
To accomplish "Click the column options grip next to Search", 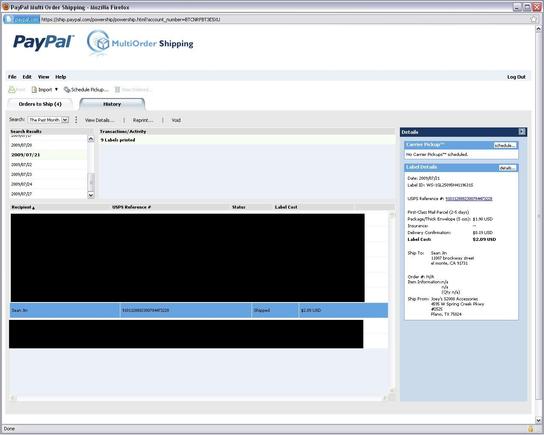I will tap(76, 120).
